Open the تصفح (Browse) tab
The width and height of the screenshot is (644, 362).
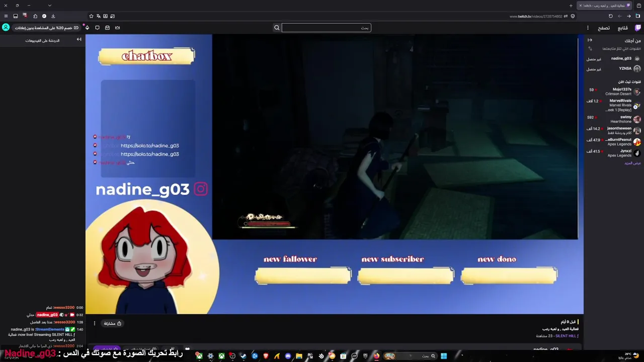click(604, 28)
